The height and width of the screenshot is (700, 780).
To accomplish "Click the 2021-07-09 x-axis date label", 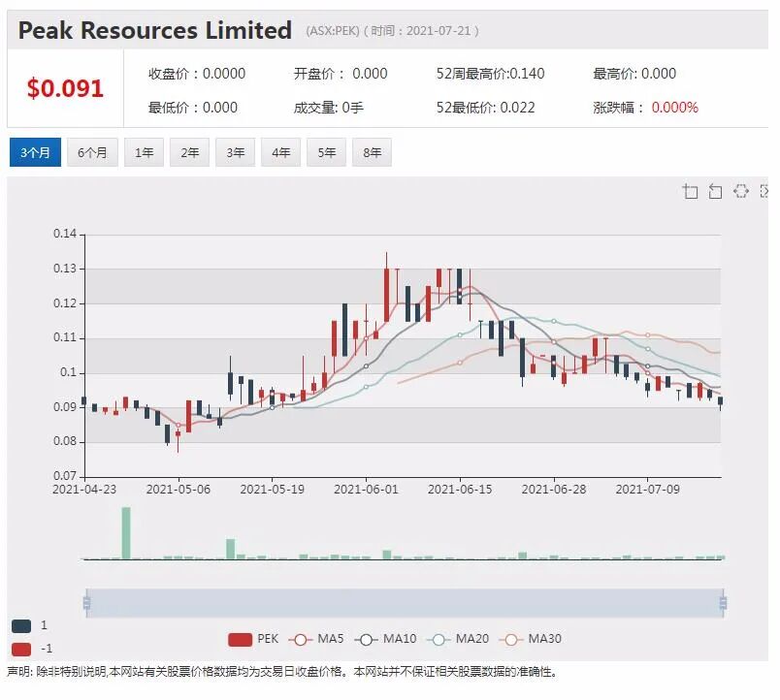I will pos(648,490).
